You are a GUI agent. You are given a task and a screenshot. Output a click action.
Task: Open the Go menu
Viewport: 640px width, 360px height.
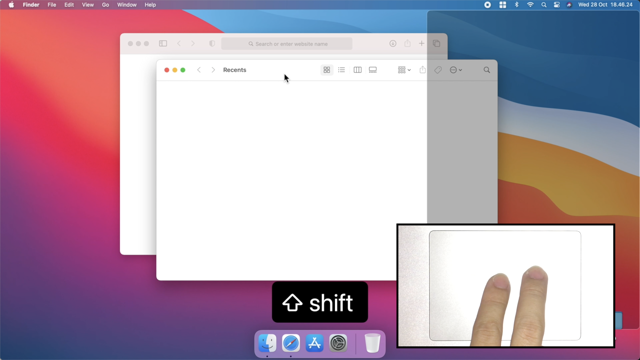click(105, 5)
